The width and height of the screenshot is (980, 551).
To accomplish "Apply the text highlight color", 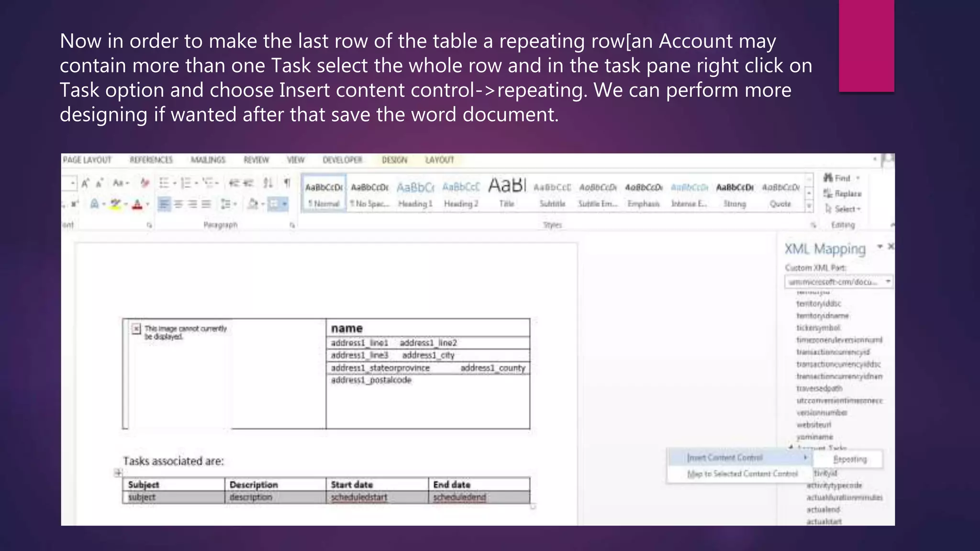I will (115, 204).
